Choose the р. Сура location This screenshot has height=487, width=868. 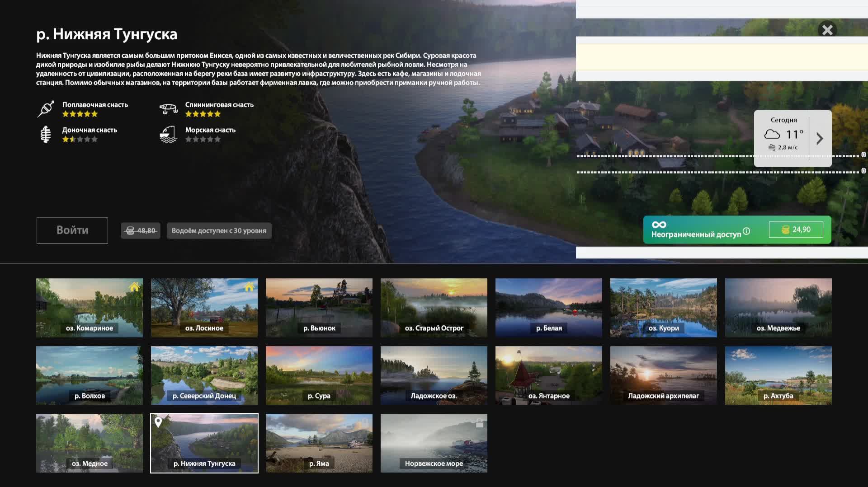pyautogui.click(x=319, y=375)
